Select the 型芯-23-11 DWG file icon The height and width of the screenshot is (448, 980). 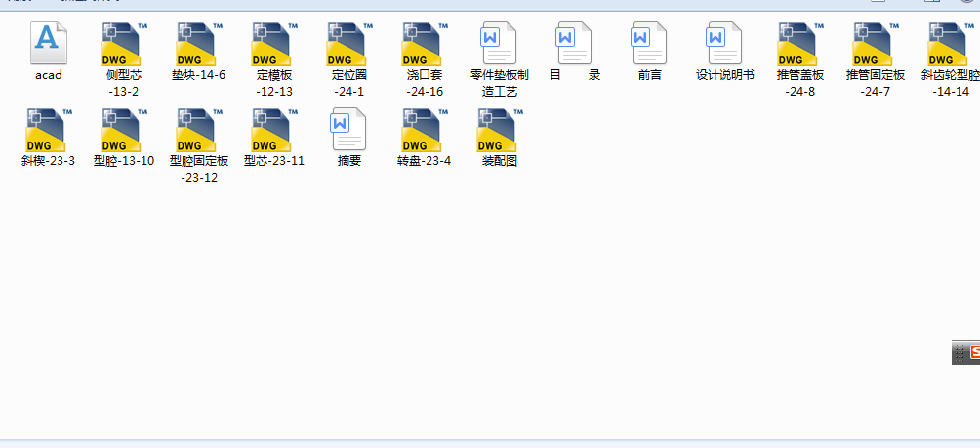[x=273, y=130]
